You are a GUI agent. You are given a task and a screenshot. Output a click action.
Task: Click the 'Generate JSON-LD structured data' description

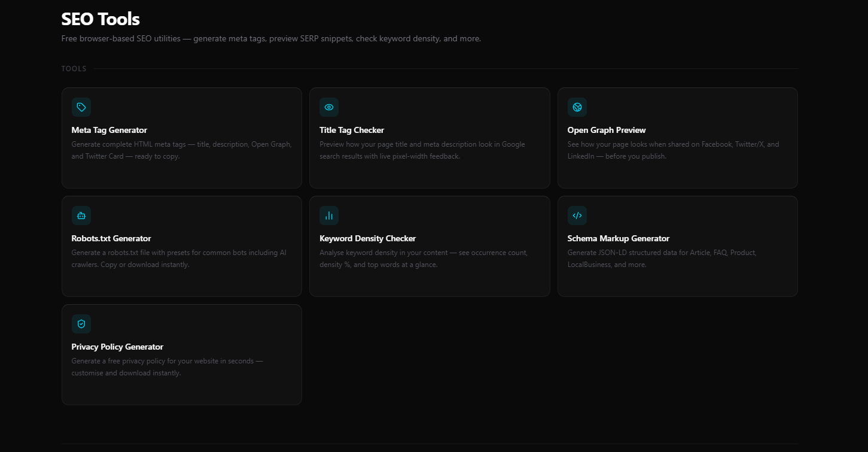[x=662, y=259]
